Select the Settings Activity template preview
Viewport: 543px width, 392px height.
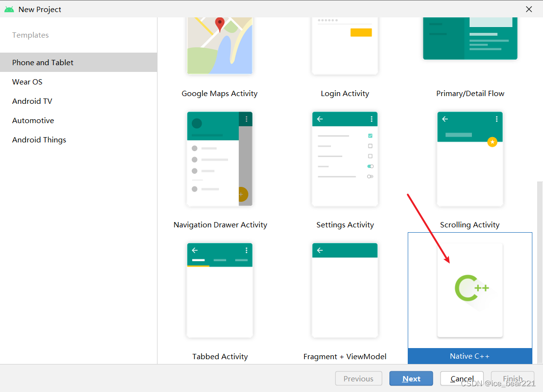(344, 159)
